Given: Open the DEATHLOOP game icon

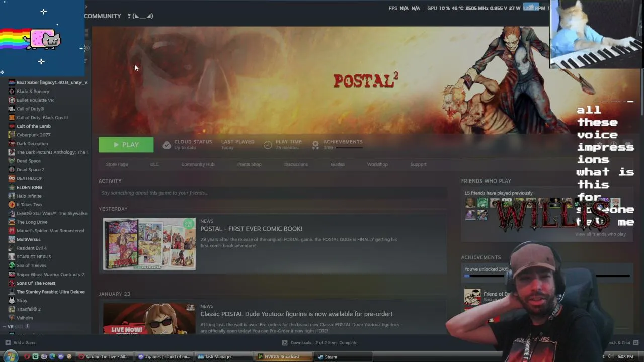Looking at the screenshot, I should click(x=12, y=178).
